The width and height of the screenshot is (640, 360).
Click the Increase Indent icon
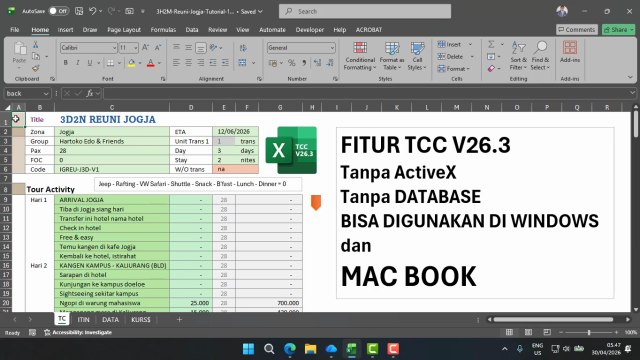[225, 63]
